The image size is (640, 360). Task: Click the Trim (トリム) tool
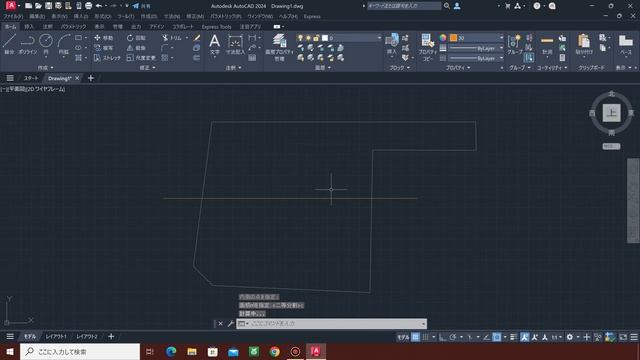point(172,38)
